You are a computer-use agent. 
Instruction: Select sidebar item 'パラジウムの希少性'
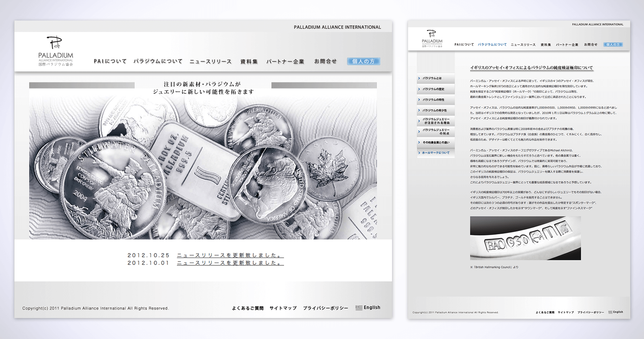coord(436,110)
